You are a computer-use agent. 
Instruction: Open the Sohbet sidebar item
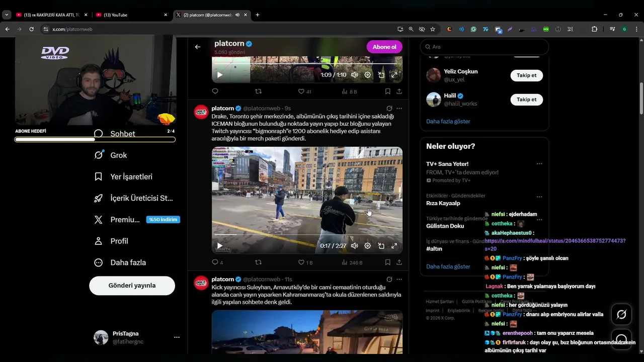[x=115, y=134]
